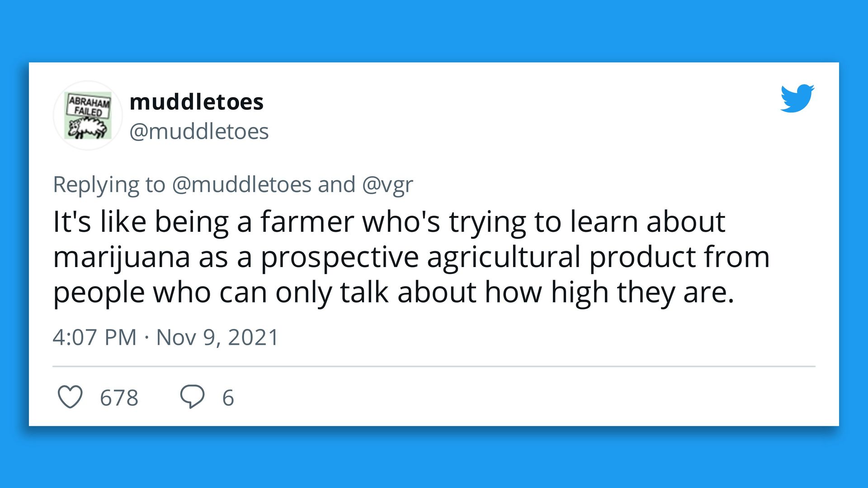
Task: Click the 678 likes count
Action: coord(119,398)
